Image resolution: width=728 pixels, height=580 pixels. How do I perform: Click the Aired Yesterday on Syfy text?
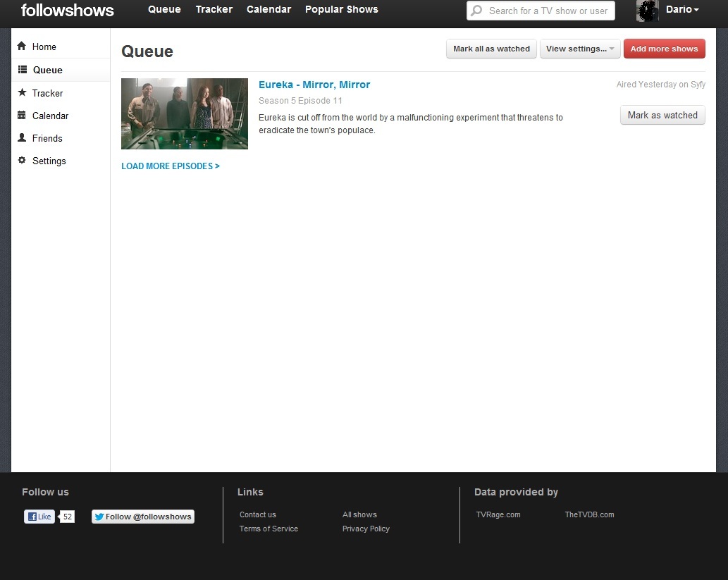[x=660, y=85]
